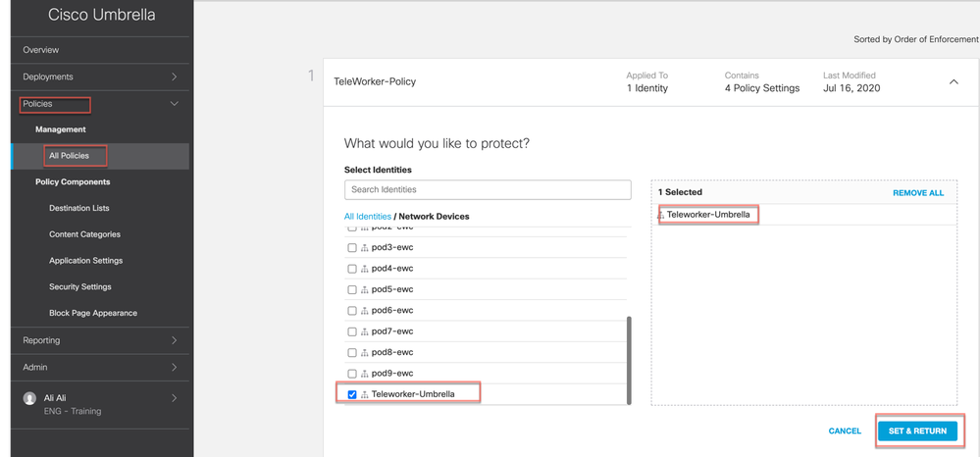This screenshot has height=457, width=980.
Task: Click the pod8-ewc network device icon
Action: pos(364,353)
